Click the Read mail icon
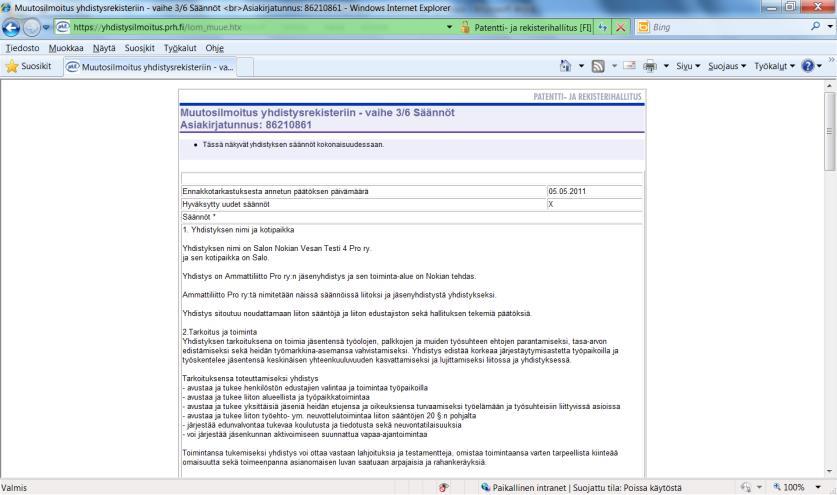837x495 pixels. point(629,66)
